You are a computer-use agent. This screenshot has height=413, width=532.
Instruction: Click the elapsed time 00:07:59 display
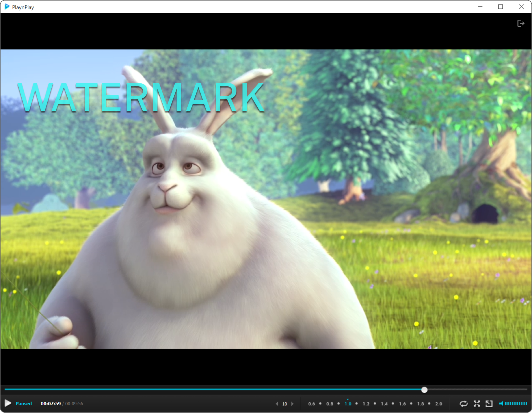coord(51,404)
